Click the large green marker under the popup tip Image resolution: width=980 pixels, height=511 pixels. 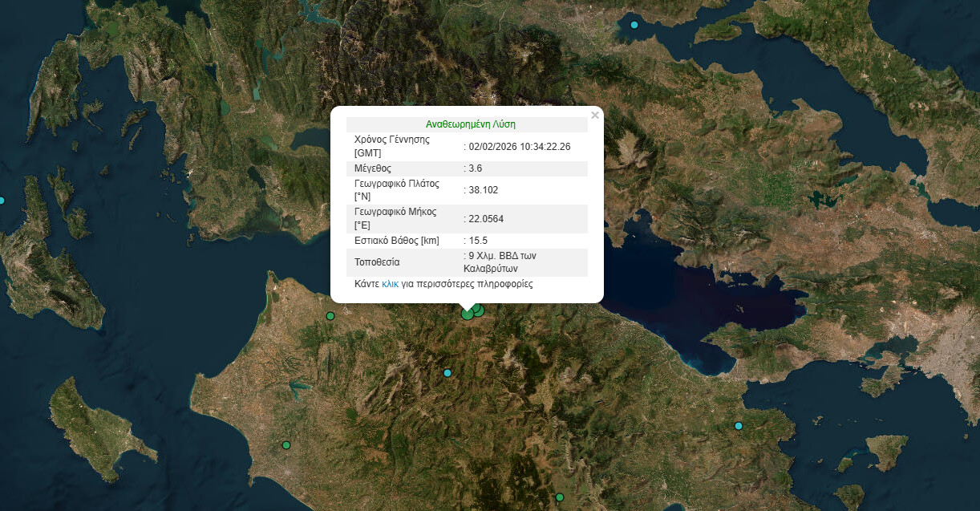468,314
